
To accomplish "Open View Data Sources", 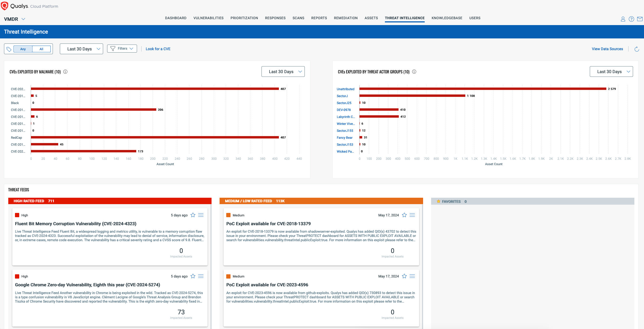I will coord(607,49).
